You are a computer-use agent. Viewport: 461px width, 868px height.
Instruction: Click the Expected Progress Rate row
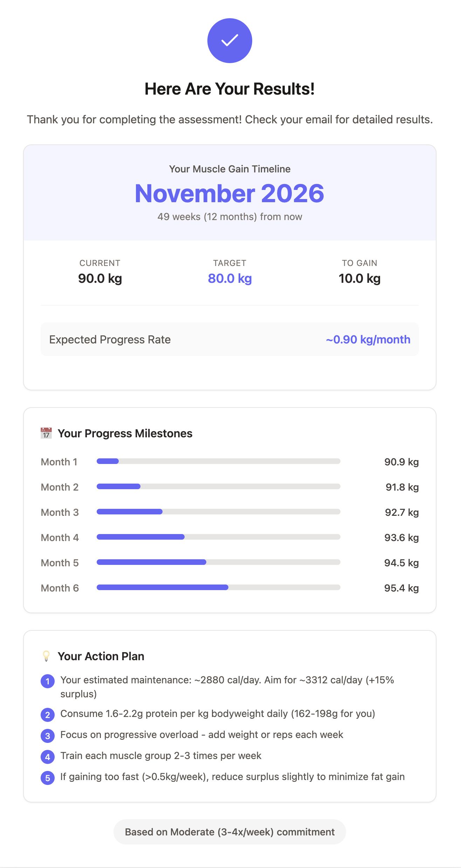[x=230, y=339]
